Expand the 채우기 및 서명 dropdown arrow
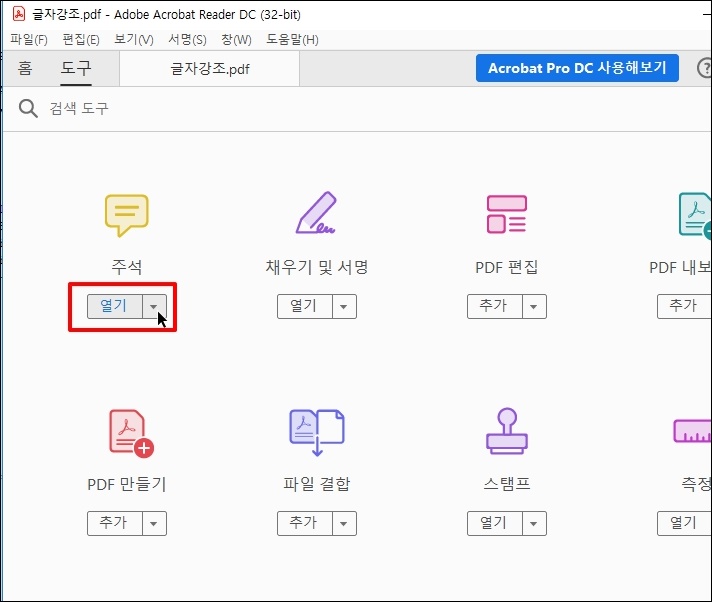Screen dimensions: 712x602 pos(344,306)
